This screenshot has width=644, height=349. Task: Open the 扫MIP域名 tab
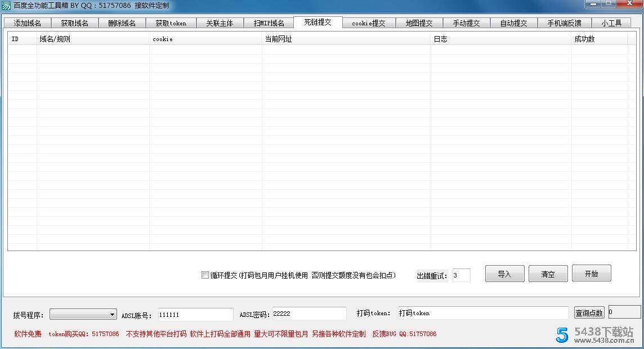269,23
